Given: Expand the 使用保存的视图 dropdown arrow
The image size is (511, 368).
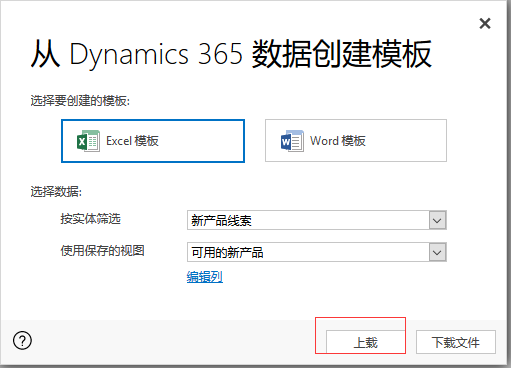Looking at the screenshot, I should [437, 253].
